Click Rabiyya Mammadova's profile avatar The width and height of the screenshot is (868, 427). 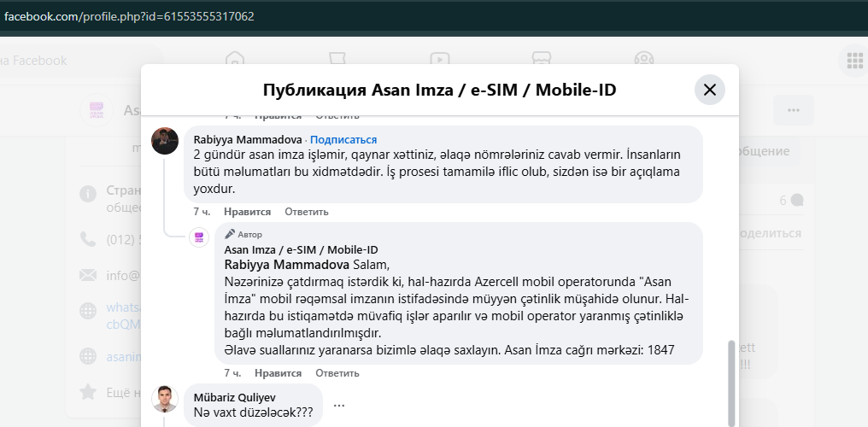pos(165,141)
